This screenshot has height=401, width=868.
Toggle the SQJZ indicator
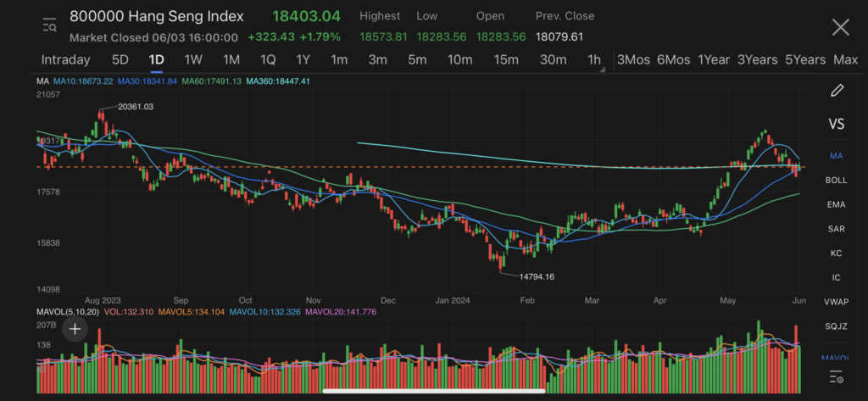(x=836, y=326)
